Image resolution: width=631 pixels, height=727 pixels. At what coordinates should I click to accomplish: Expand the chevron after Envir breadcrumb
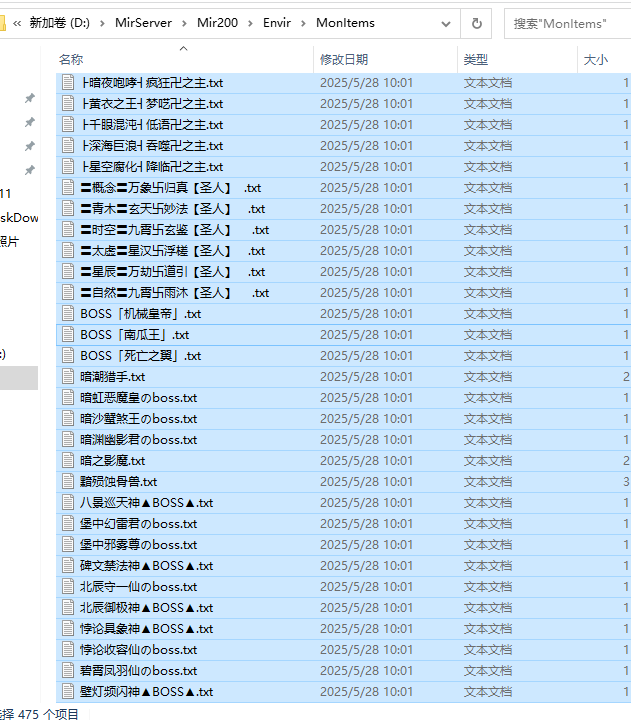(x=303, y=23)
